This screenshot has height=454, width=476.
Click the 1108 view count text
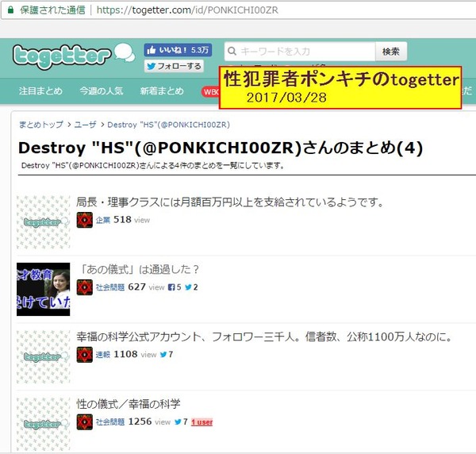(x=135, y=355)
